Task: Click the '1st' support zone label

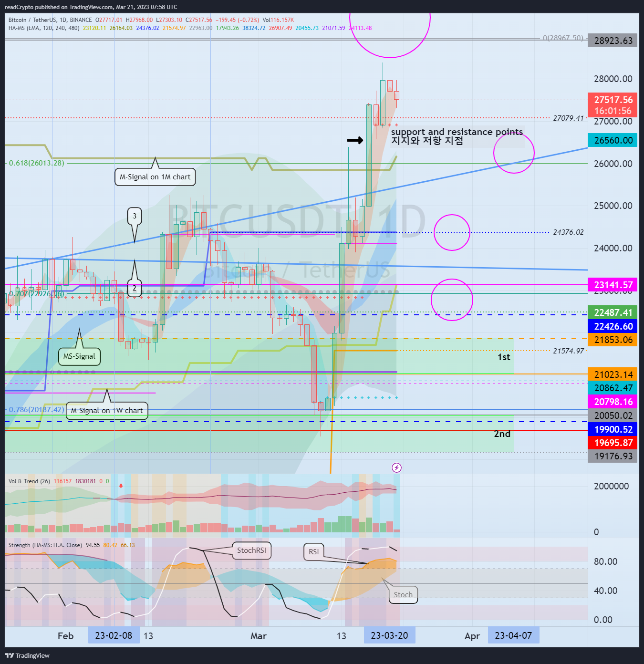Action: (x=504, y=357)
